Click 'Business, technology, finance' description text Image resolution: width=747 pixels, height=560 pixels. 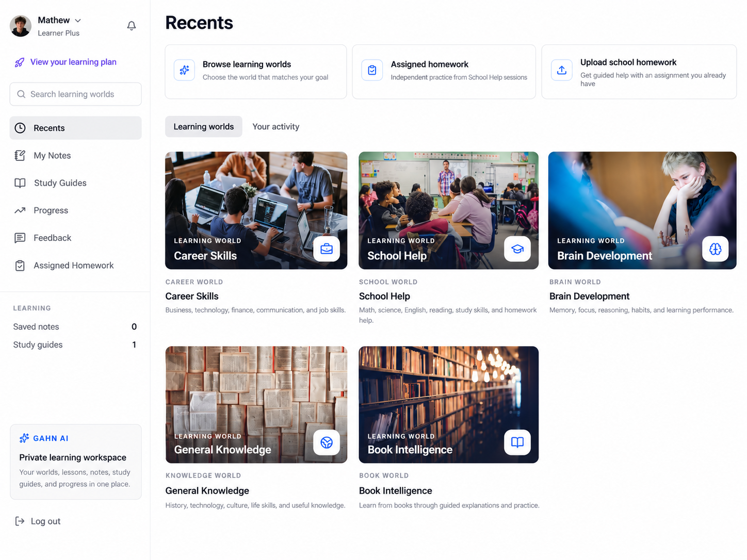point(255,310)
